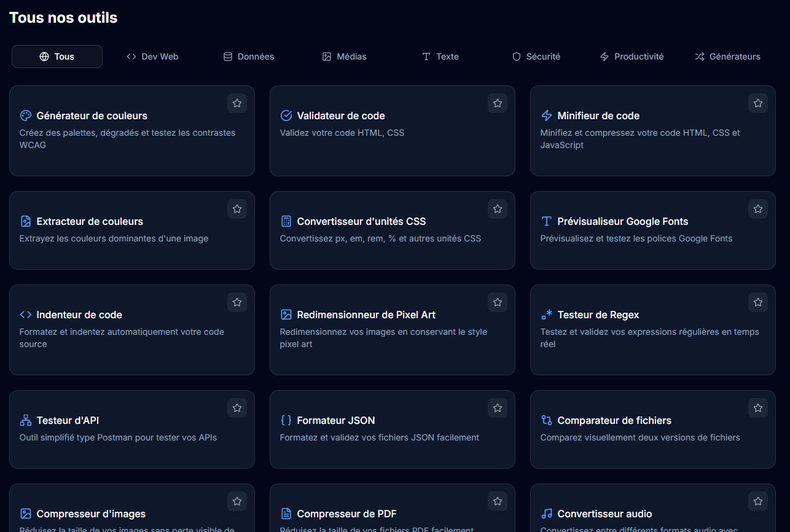Click the palette icon of Générateur de couleurs
Image resolution: width=790 pixels, height=532 pixels.
point(26,115)
